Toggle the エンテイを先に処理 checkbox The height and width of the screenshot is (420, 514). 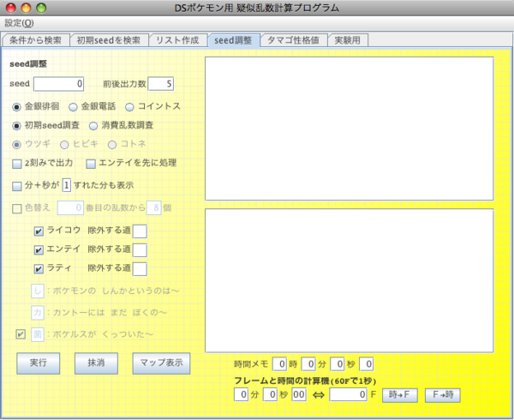(x=91, y=163)
